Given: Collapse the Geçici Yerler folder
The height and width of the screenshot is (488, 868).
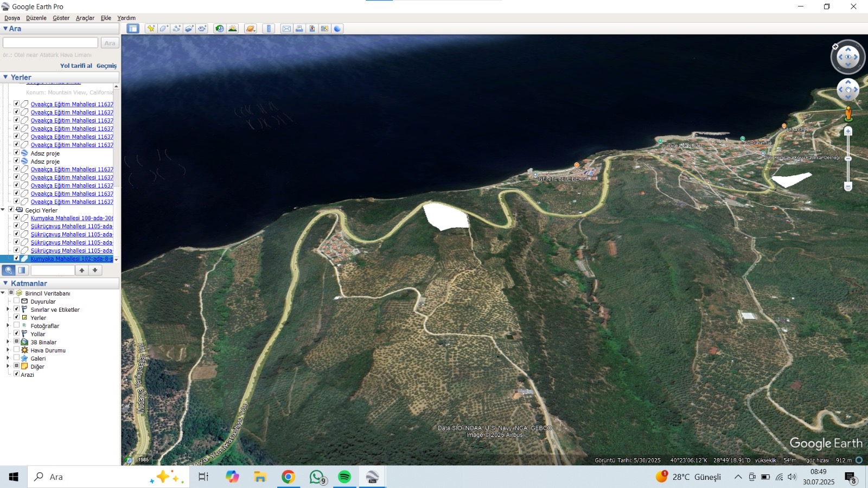Looking at the screenshot, I should pyautogui.click(x=3, y=210).
